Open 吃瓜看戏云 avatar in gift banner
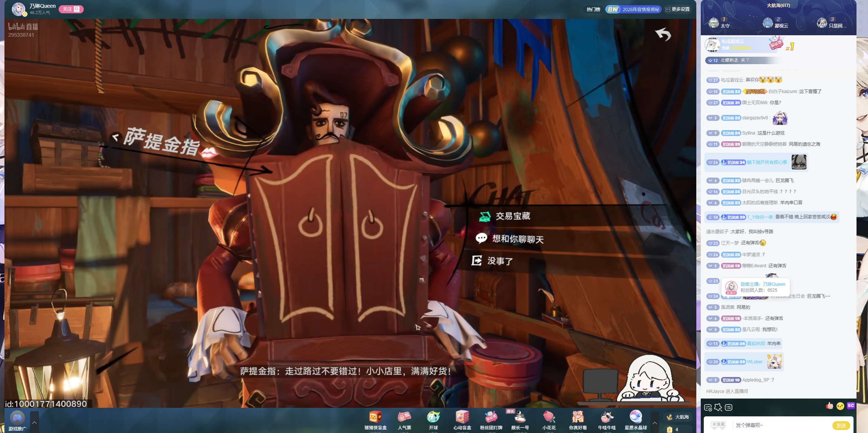The width and height of the screenshot is (868, 433). coord(712,44)
